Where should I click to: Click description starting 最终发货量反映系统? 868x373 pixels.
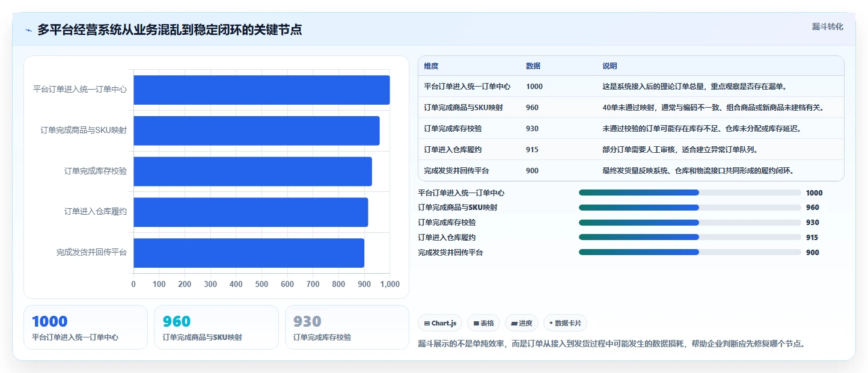click(698, 171)
